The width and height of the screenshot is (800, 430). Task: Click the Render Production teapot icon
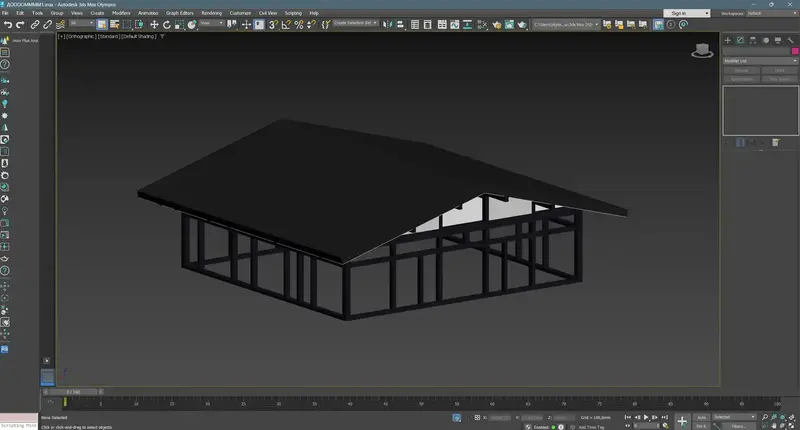521,24
